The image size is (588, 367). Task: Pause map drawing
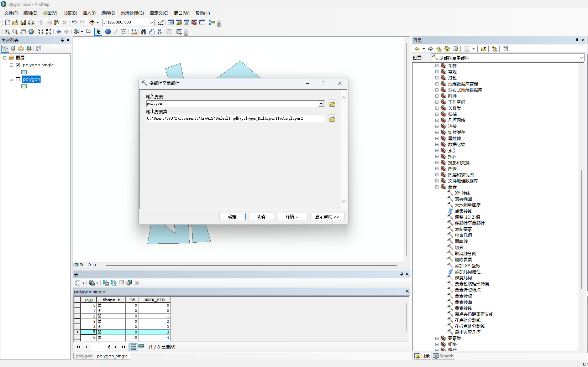(x=95, y=265)
